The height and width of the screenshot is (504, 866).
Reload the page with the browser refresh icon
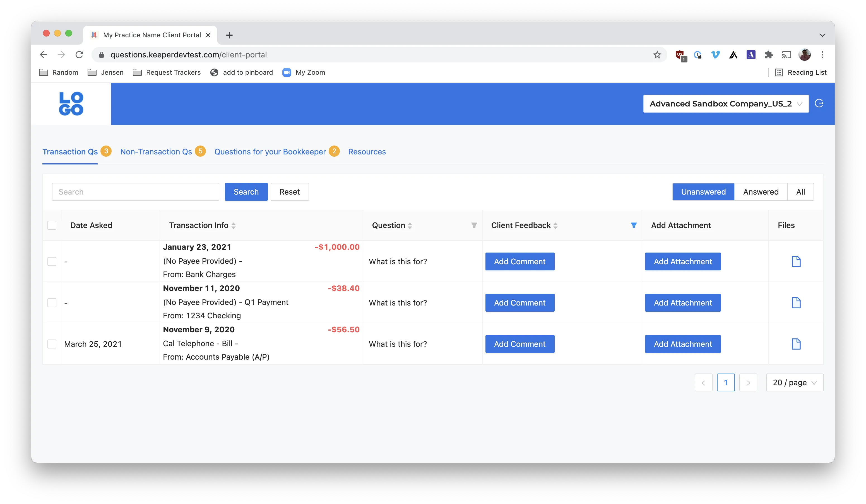pyautogui.click(x=80, y=55)
